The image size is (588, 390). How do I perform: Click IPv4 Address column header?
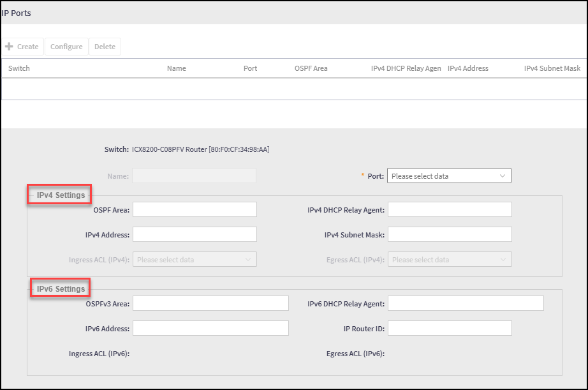click(468, 68)
